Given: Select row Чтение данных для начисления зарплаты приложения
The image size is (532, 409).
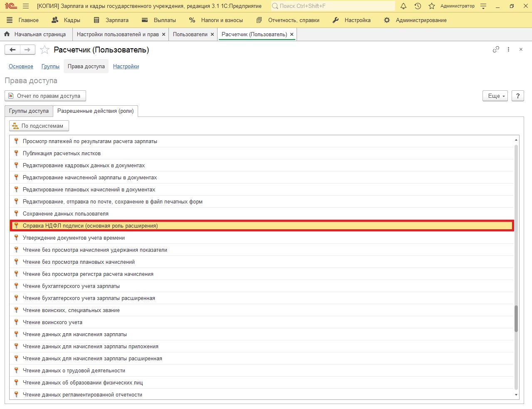Looking at the screenshot, I should pyautogui.click(x=262, y=346).
